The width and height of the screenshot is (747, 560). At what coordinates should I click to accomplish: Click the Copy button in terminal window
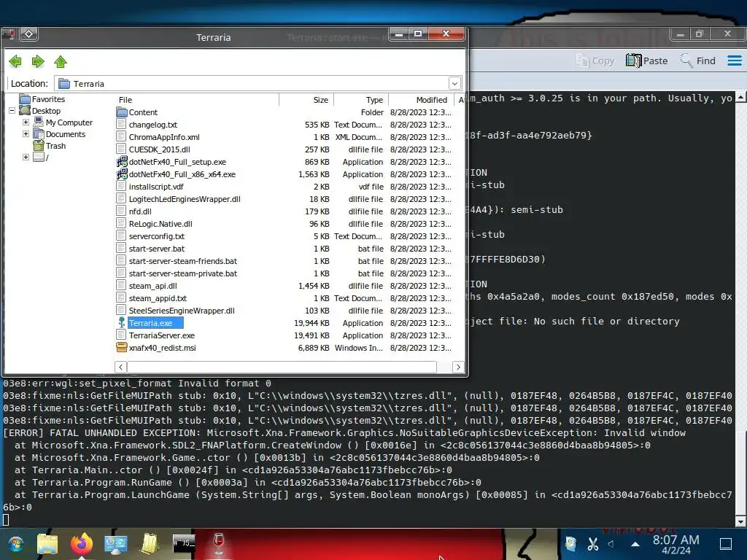[x=595, y=61]
